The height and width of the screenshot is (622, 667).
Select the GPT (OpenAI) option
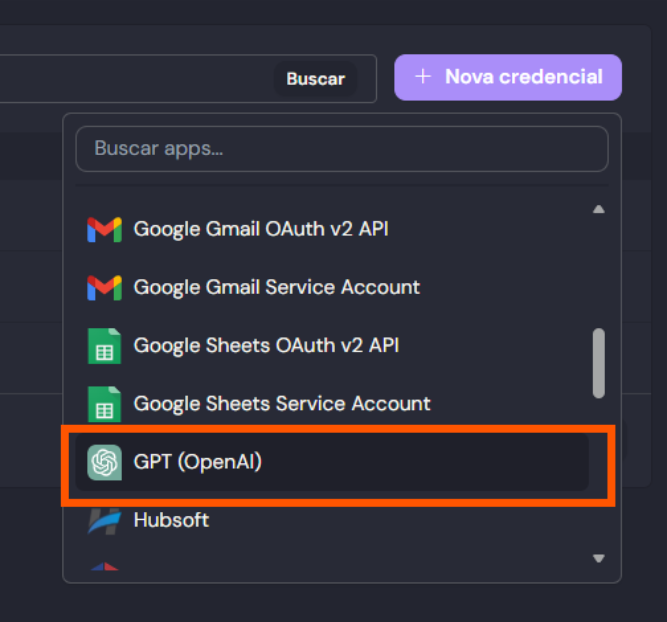[x=332, y=462]
